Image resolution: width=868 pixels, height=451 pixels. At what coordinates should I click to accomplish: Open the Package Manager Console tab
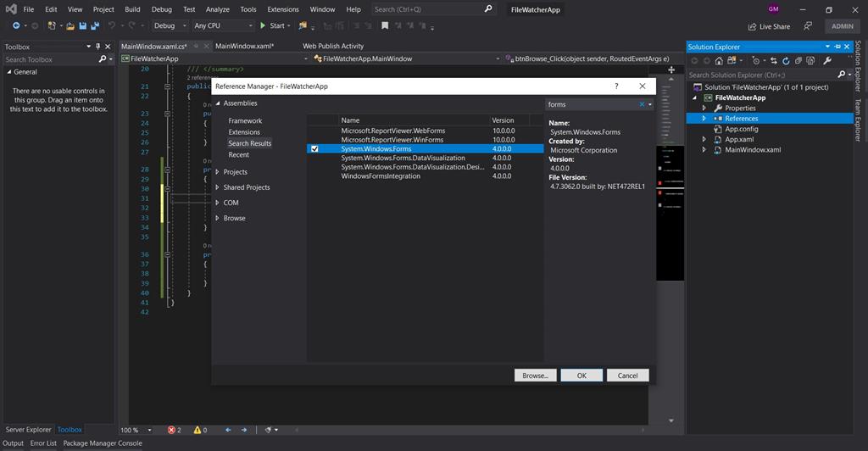(103, 443)
